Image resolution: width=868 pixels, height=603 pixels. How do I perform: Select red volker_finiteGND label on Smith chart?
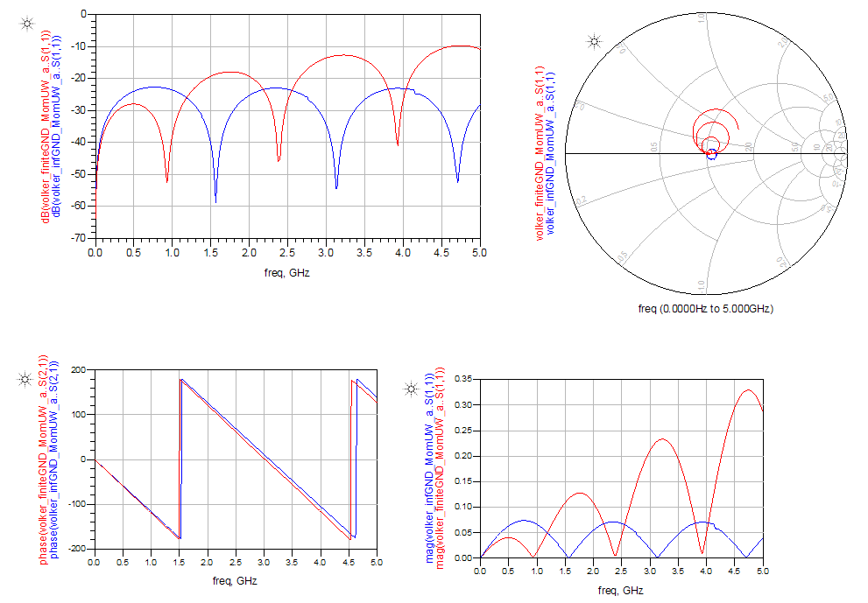(x=540, y=153)
